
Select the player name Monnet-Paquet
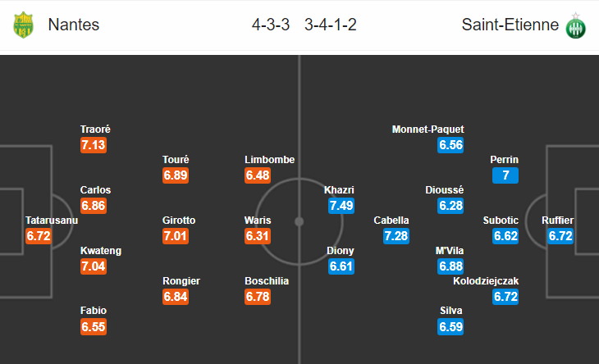(428, 130)
